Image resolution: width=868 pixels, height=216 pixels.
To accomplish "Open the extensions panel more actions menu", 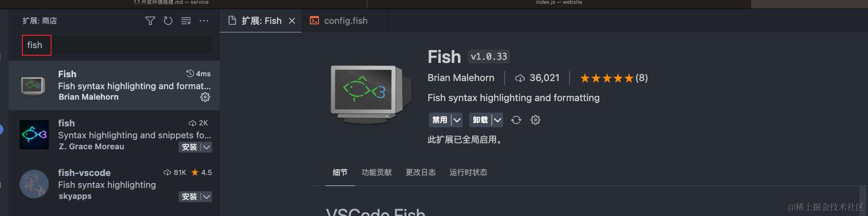I will coord(204,21).
